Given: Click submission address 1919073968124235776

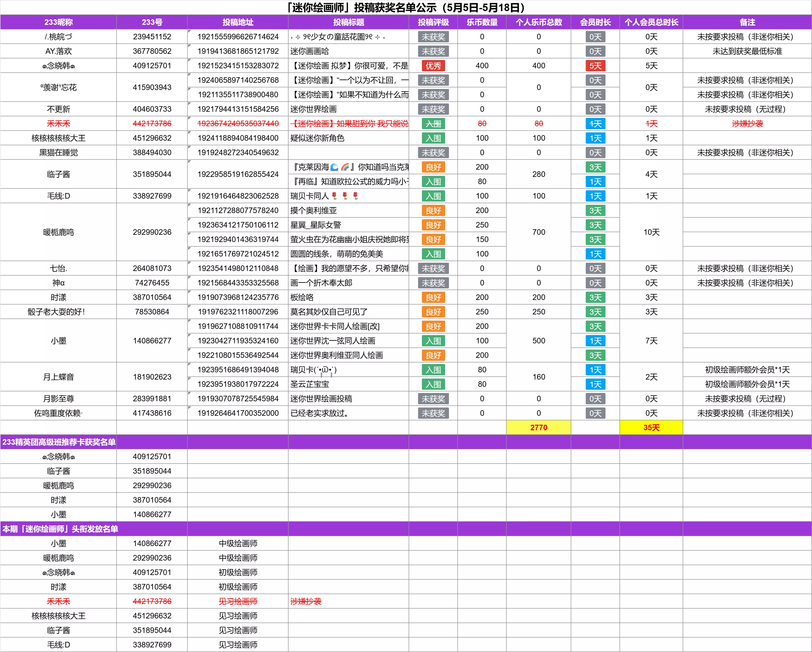Looking at the screenshot, I should (x=238, y=297).
